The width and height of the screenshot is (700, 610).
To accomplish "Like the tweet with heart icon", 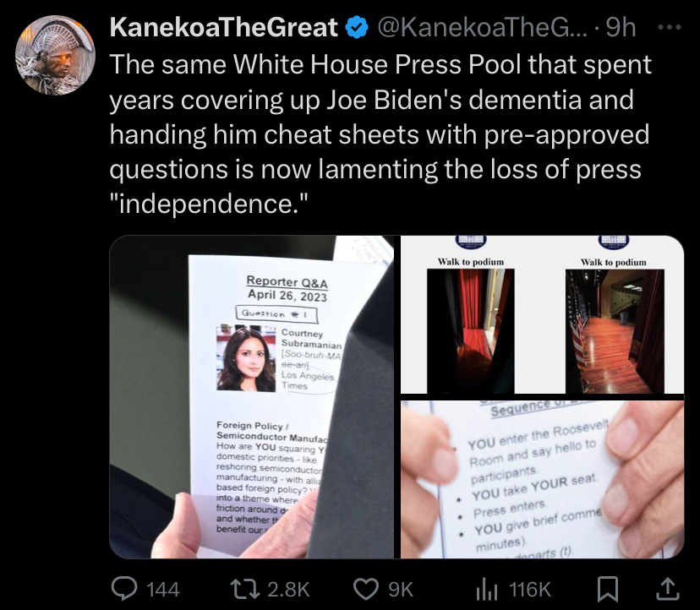I will [x=366, y=589].
